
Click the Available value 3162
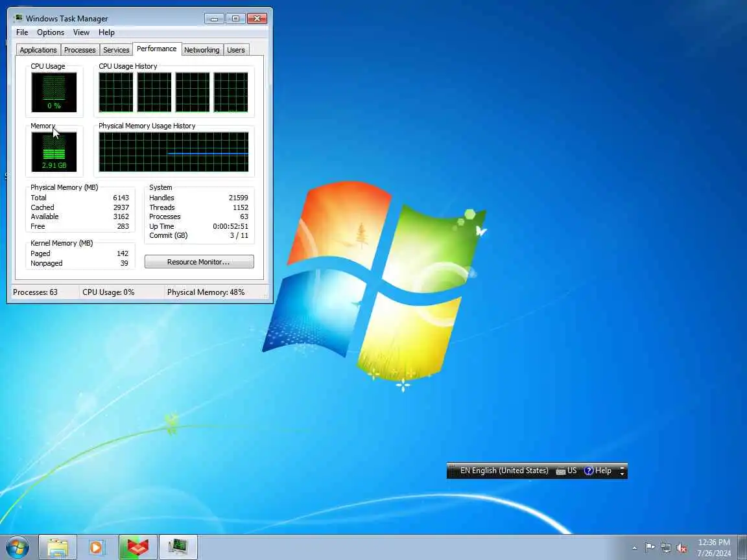point(121,216)
